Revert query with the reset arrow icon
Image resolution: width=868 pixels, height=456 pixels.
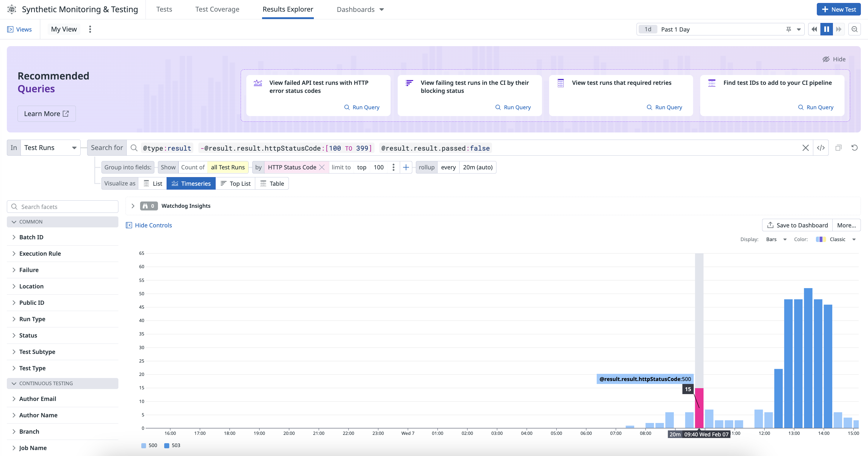855,148
